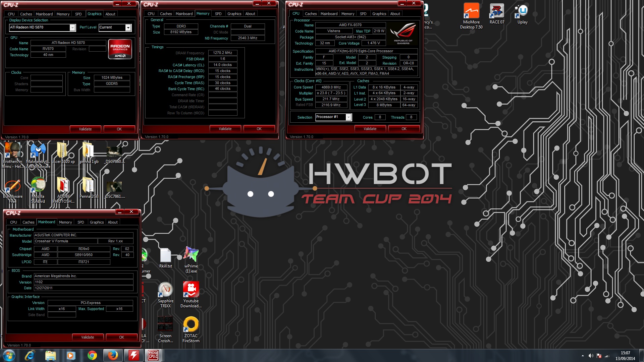Click OK in Graphics CPU-Z window
This screenshot has height=362, width=644.
(119, 129)
